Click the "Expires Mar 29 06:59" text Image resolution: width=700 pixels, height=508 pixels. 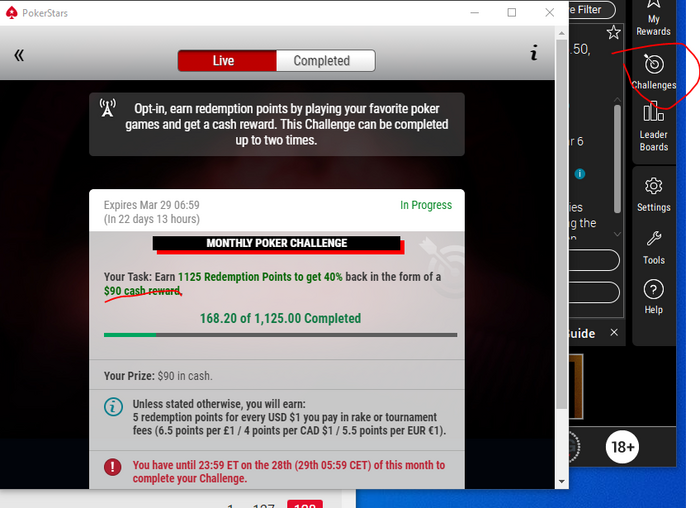coord(151,205)
